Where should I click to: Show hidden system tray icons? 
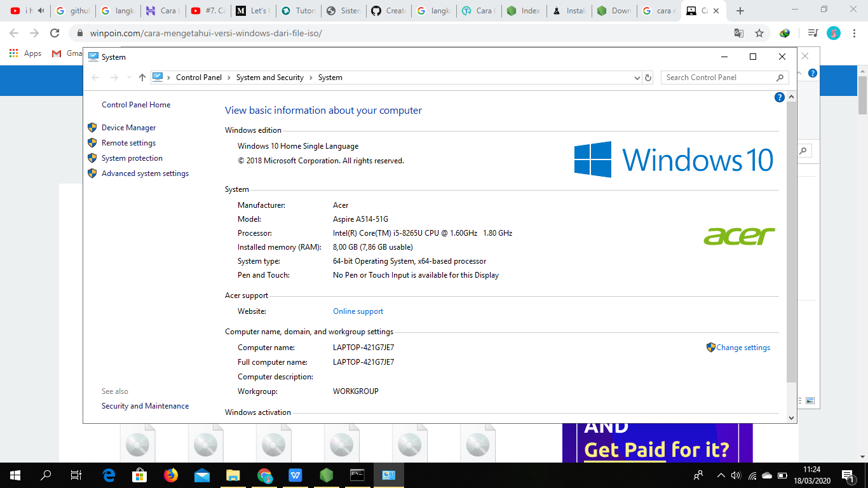(x=721, y=475)
